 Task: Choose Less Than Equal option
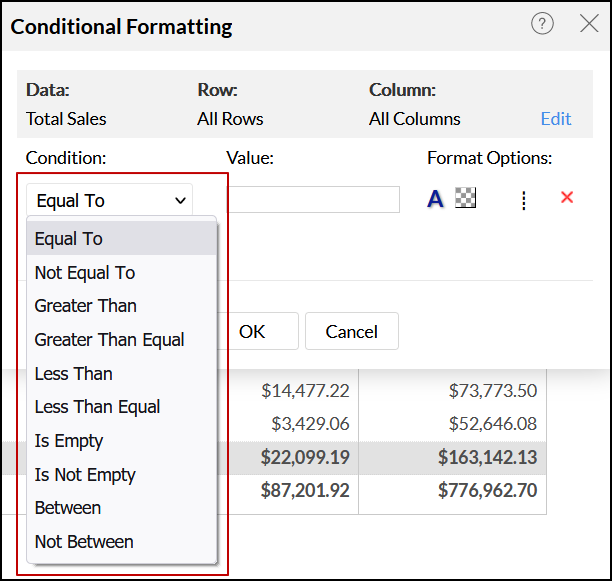tap(97, 407)
